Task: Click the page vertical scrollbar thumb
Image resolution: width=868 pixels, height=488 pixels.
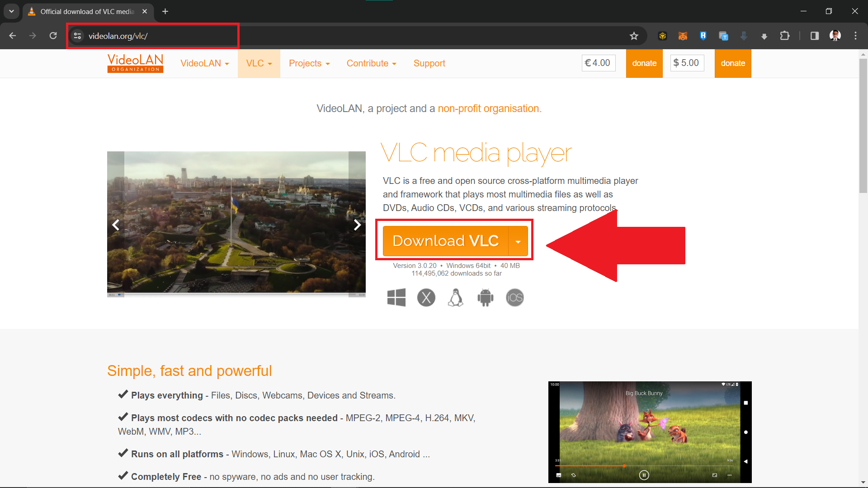Action: pos(863,125)
